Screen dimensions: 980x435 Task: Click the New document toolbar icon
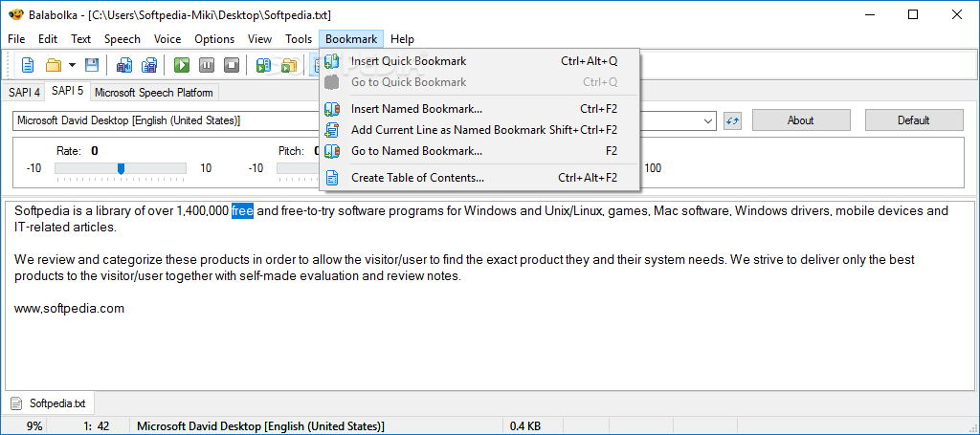(28, 64)
